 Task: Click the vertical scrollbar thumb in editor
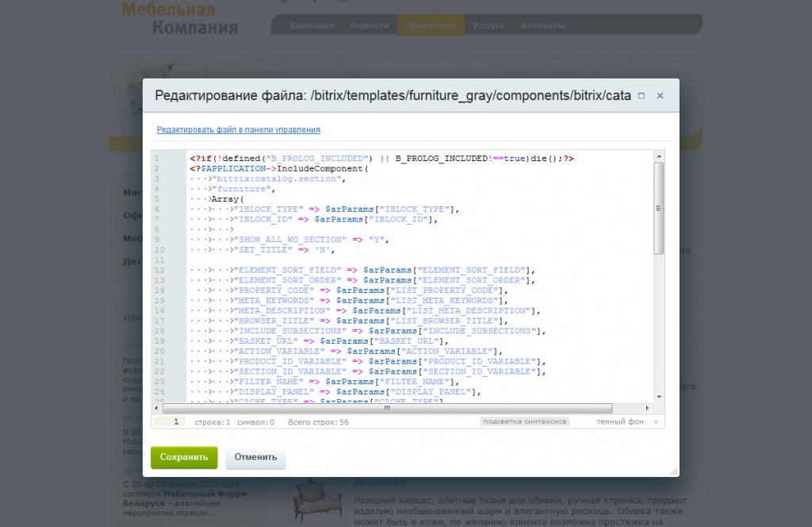click(659, 208)
